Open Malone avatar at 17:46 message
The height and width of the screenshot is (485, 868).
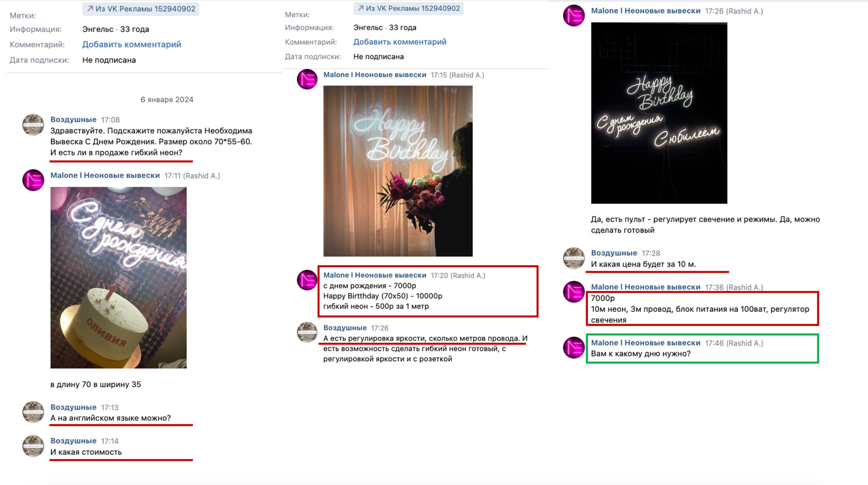coord(574,348)
